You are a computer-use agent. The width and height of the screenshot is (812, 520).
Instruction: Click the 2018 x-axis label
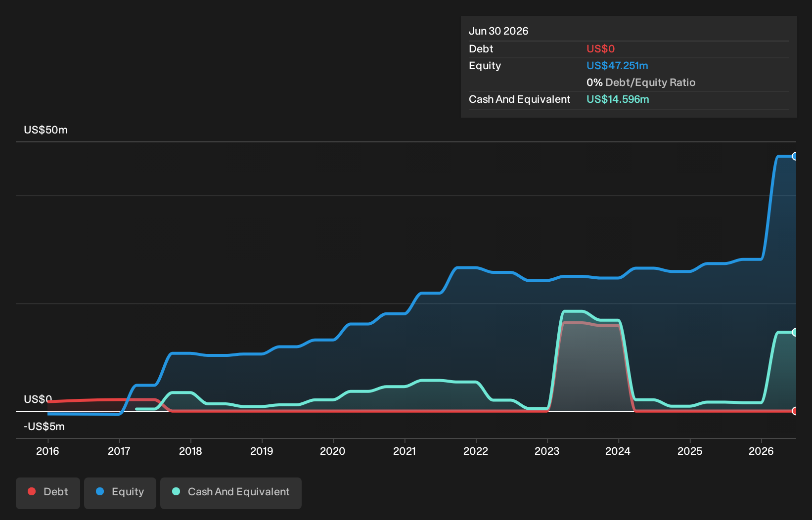[190, 451]
